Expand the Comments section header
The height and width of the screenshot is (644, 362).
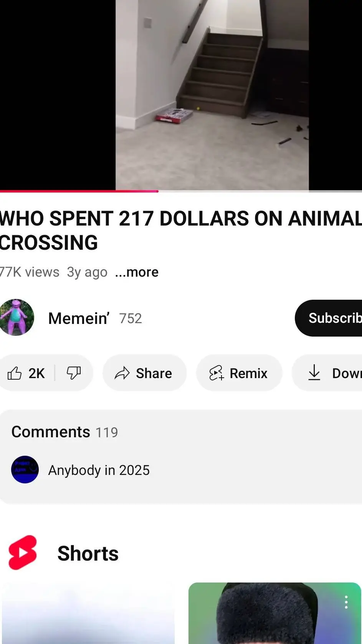coord(64,432)
